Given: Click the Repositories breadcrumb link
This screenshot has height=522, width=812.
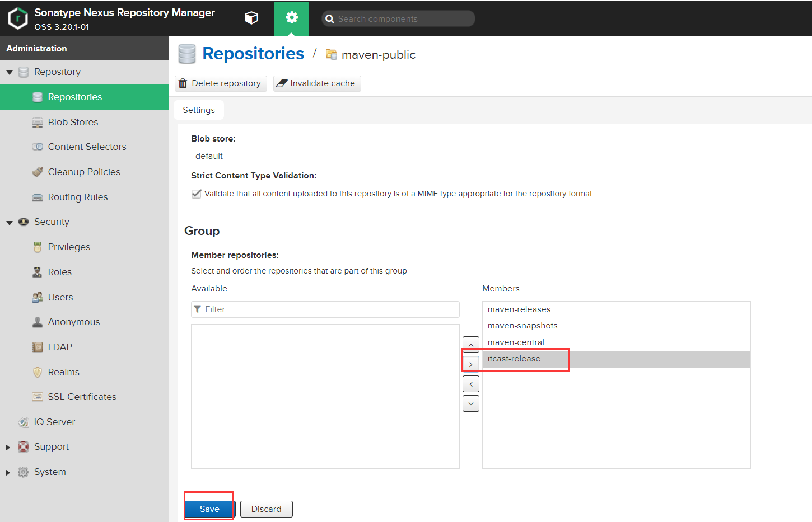Looking at the screenshot, I should click(253, 54).
